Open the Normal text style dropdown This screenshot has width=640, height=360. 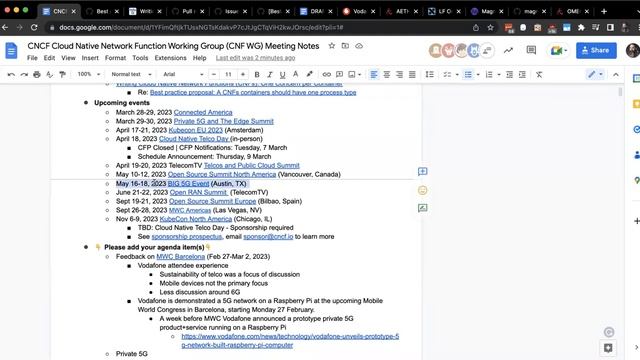pyautogui.click(x=131, y=74)
